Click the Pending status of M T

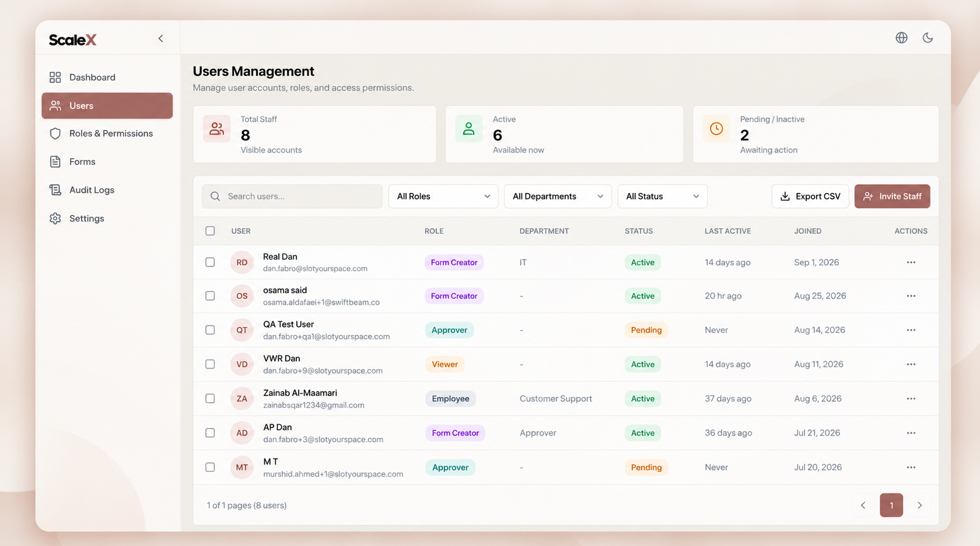coord(646,467)
